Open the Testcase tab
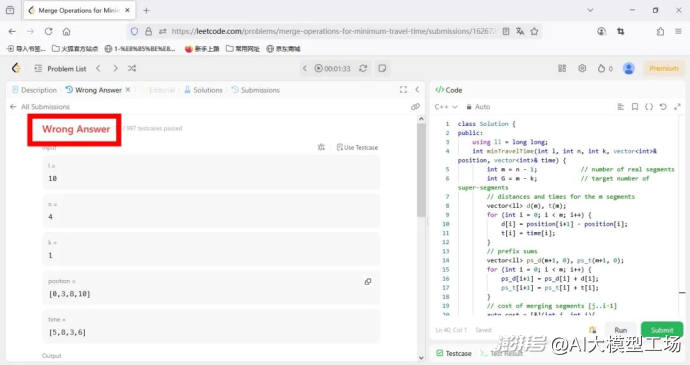The width and height of the screenshot is (690, 365). (x=454, y=353)
